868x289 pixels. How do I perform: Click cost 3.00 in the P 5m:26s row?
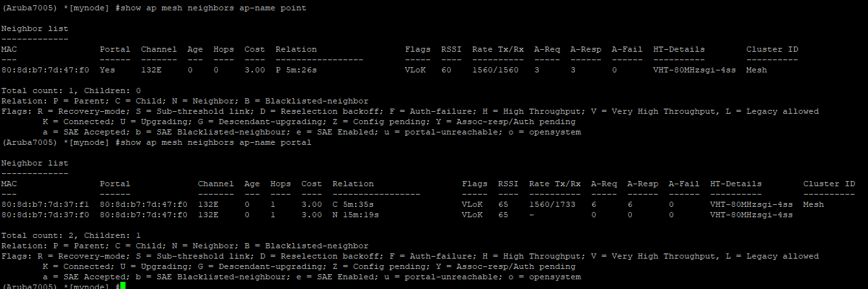click(255, 70)
